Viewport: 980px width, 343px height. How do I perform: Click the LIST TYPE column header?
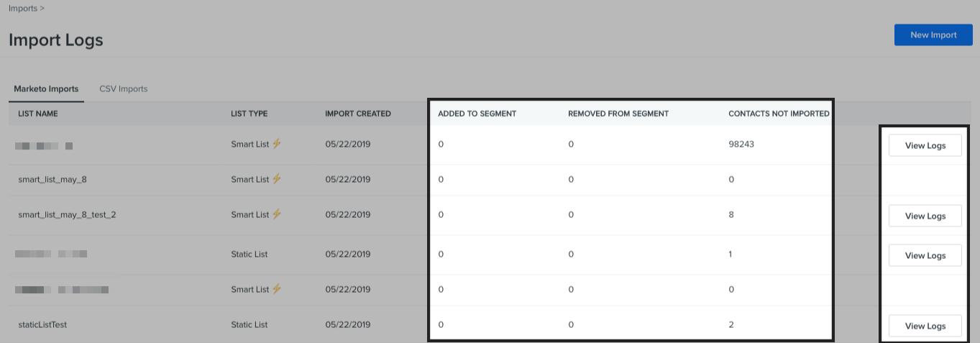click(249, 114)
